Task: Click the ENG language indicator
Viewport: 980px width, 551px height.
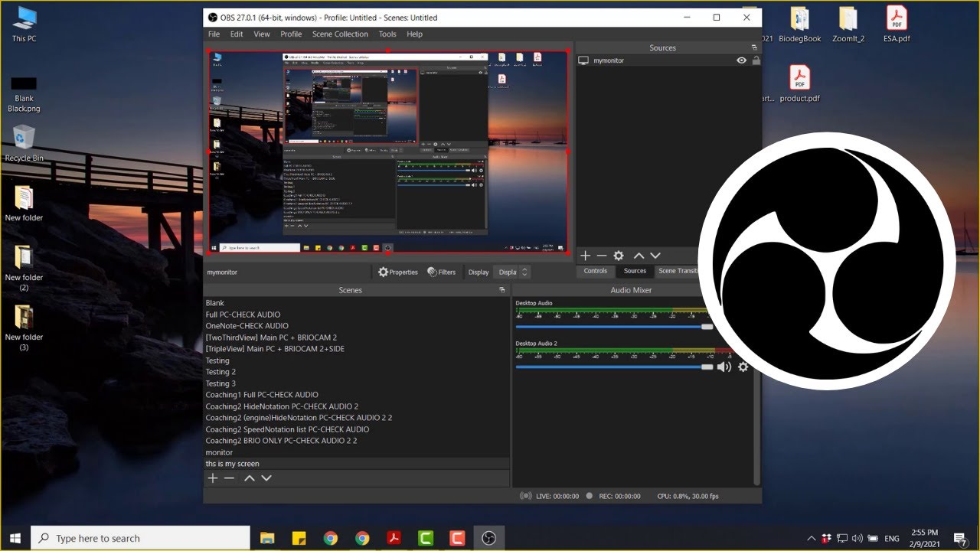Action: (x=892, y=539)
